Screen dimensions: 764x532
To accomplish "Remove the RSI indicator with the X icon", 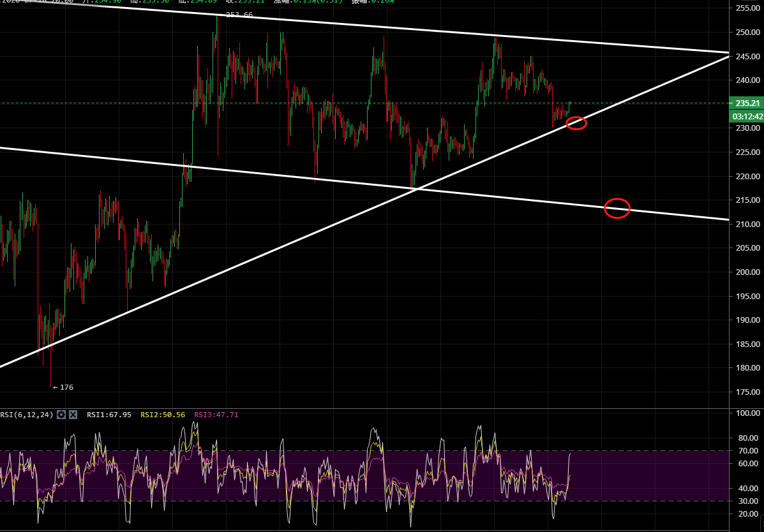I will (73, 415).
